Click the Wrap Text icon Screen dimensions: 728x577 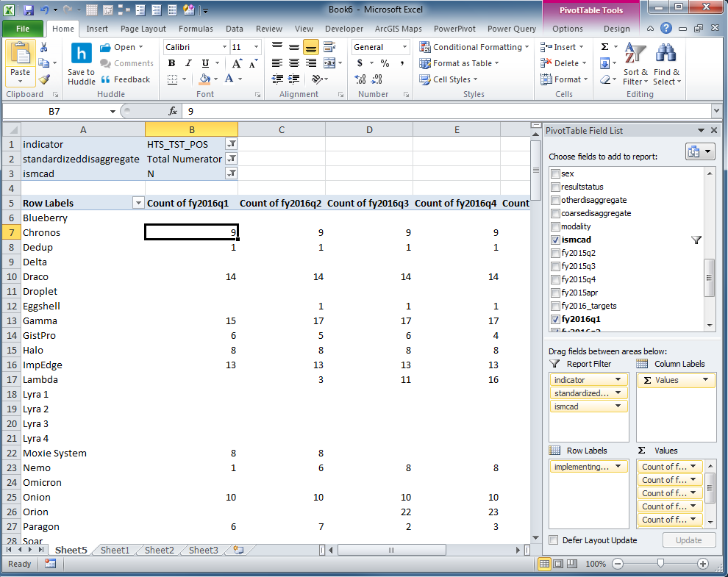pos(329,47)
